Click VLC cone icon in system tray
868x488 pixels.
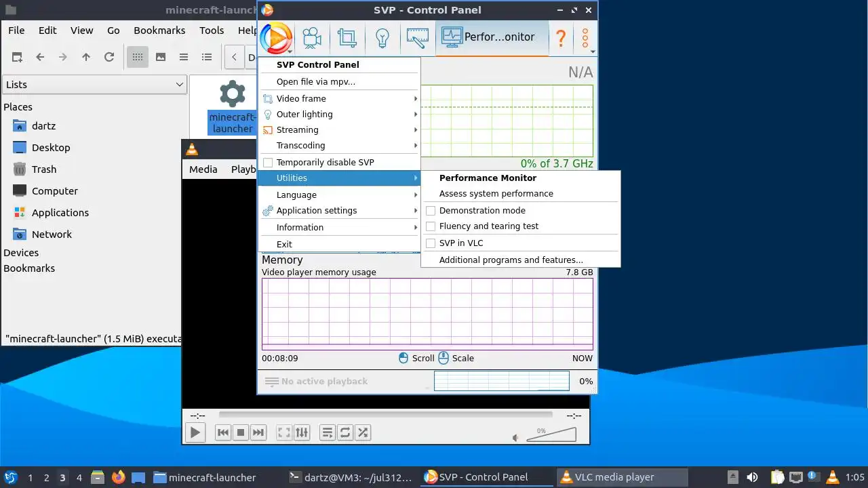point(832,477)
